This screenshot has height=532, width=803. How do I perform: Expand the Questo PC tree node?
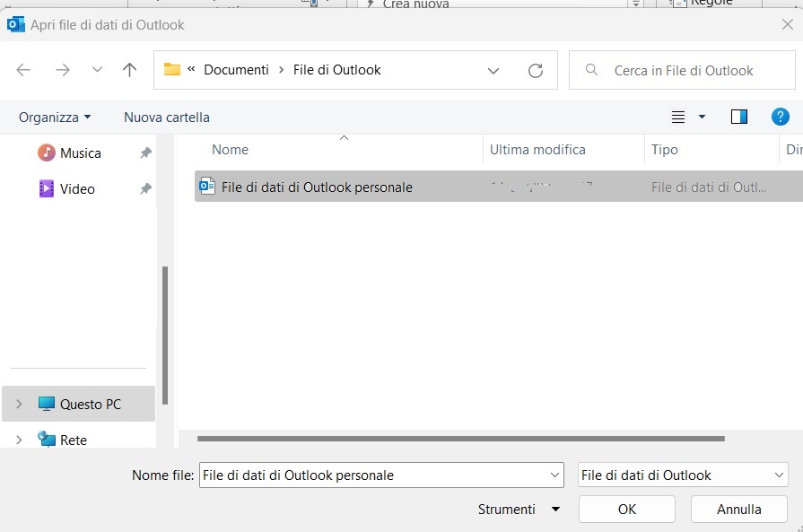coord(19,404)
